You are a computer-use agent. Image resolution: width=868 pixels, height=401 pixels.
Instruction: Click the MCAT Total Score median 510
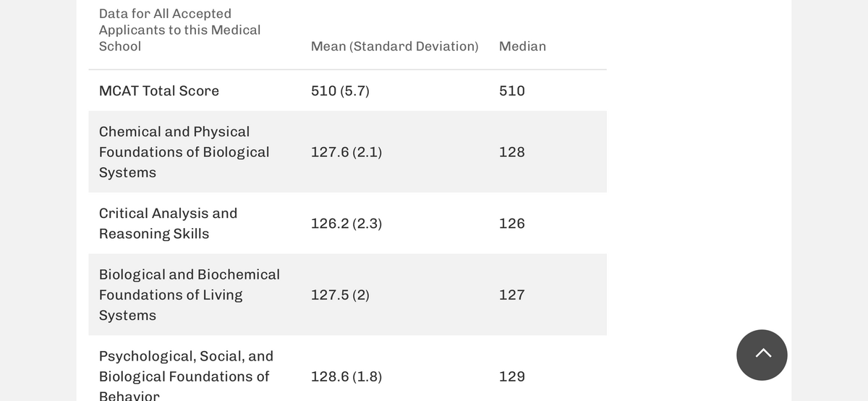click(512, 90)
